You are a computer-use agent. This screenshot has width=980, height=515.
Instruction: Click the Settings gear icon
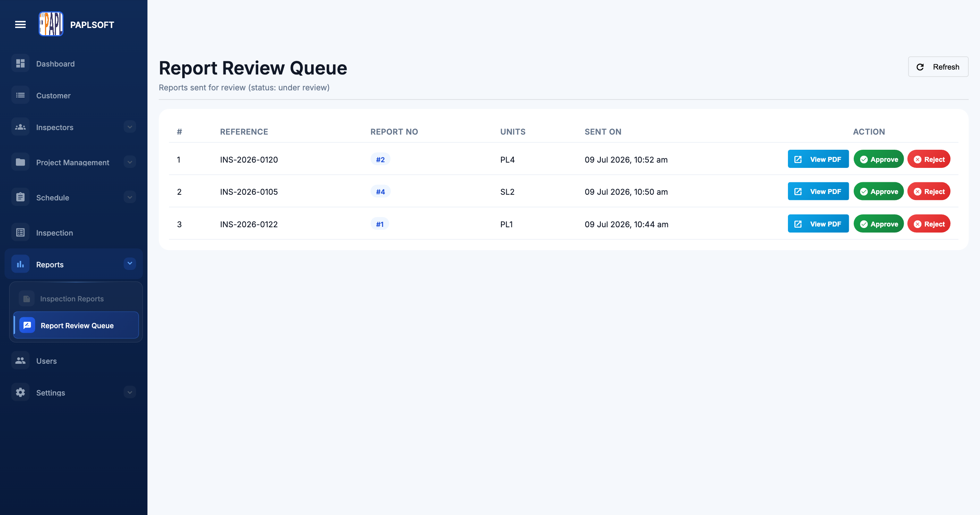click(20, 392)
